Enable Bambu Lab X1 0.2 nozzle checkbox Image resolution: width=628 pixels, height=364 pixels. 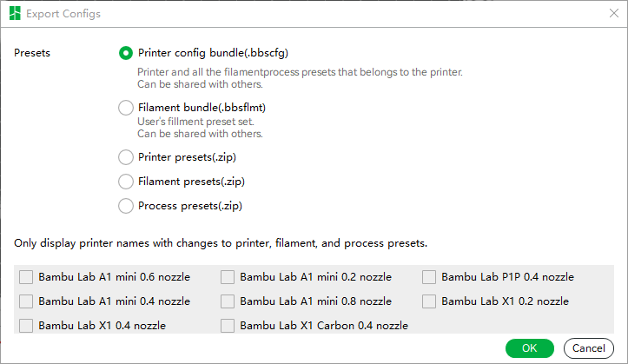pos(429,301)
